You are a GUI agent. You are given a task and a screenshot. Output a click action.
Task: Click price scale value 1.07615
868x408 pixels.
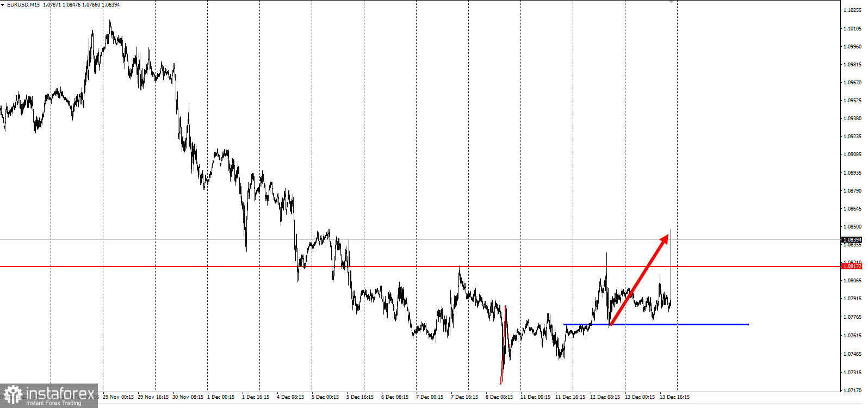pyautogui.click(x=853, y=335)
